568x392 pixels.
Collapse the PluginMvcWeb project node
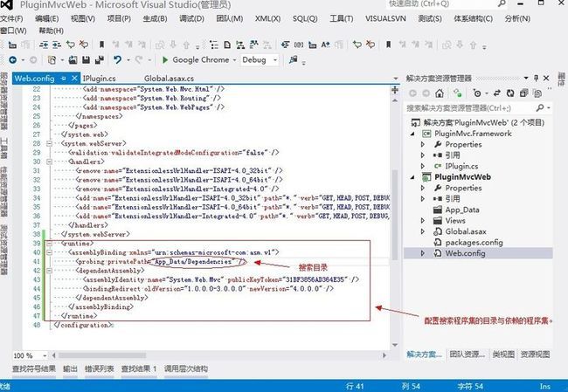413,177
